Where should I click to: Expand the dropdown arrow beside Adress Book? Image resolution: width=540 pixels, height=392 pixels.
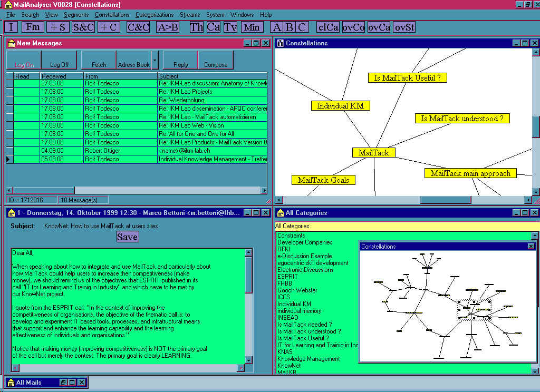pos(155,60)
